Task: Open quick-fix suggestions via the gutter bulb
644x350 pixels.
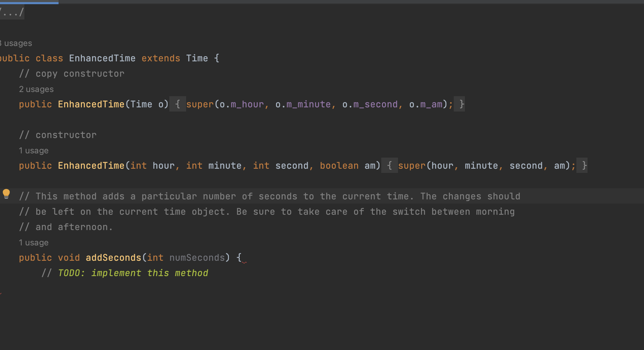Action: (x=6, y=194)
